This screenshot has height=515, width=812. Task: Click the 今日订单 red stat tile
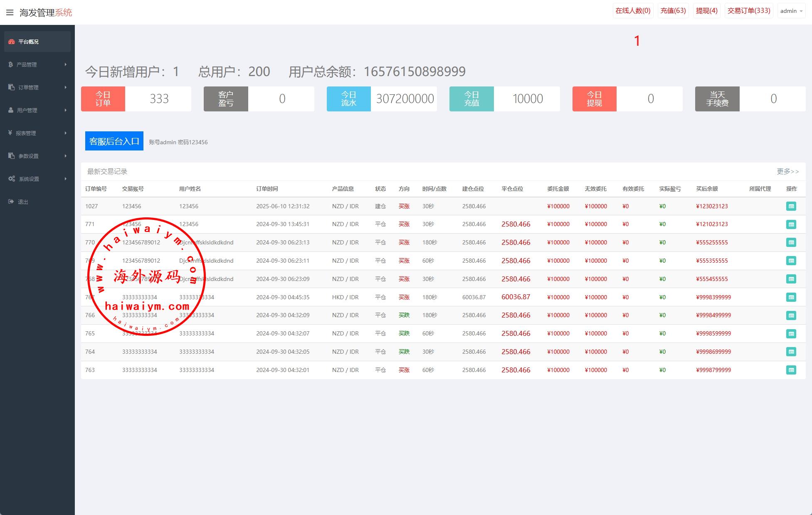(103, 99)
